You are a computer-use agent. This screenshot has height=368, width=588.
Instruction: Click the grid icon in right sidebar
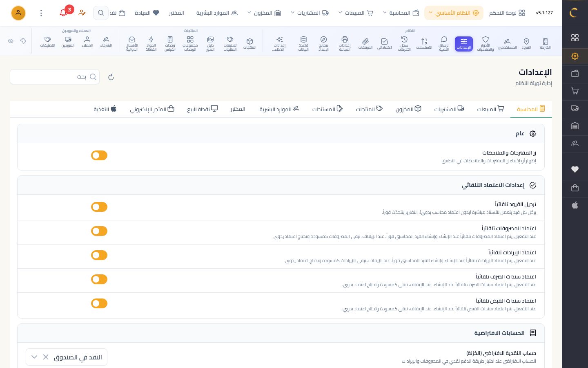(575, 38)
